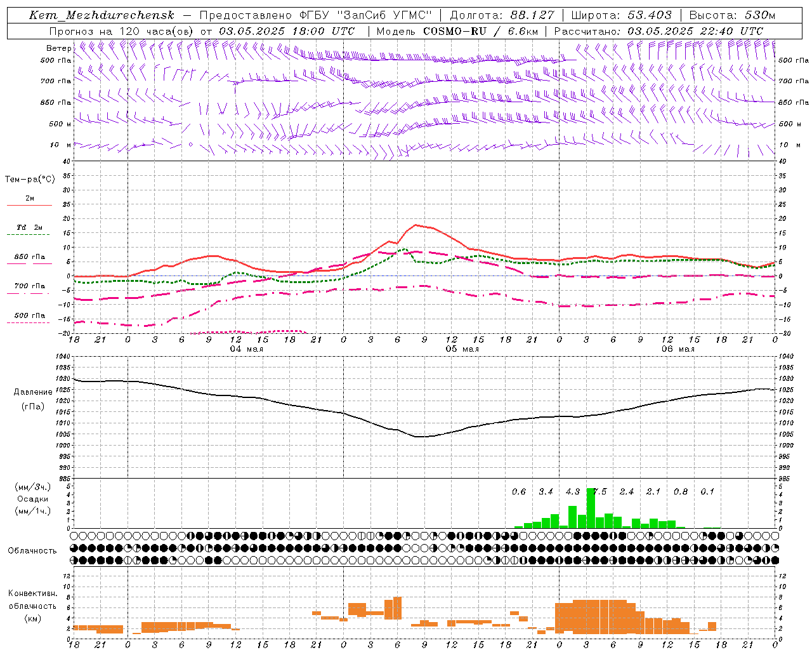Click the 'Облачность' cloud cover label
The height and width of the screenshot is (650, 812).
(32, 551)
